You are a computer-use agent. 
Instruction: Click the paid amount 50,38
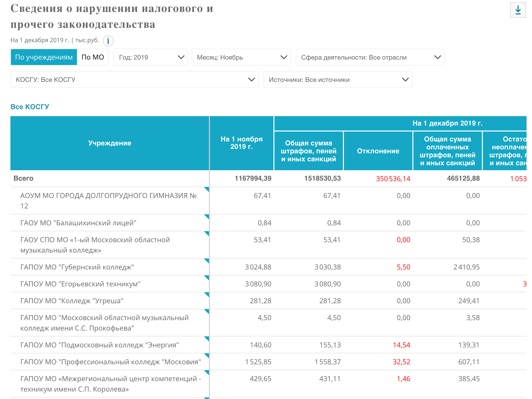pyautogui.click(x=471, y=240)
